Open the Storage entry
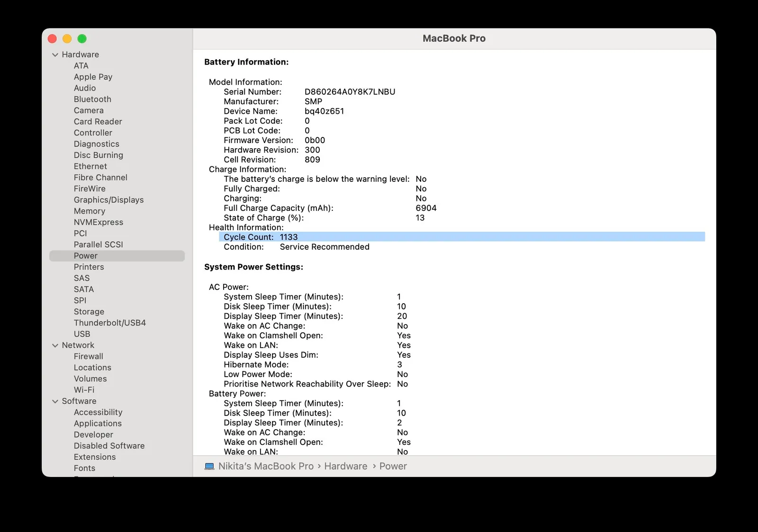 point(89,312)
